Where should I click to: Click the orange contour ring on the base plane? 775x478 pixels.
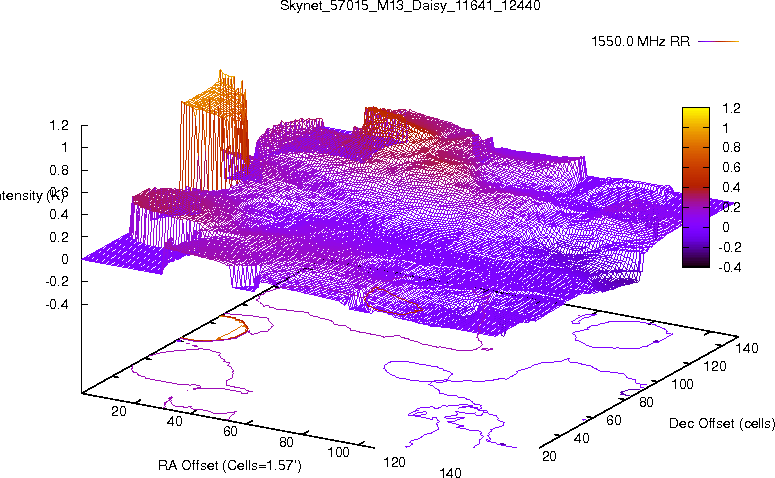click(216, 329)
